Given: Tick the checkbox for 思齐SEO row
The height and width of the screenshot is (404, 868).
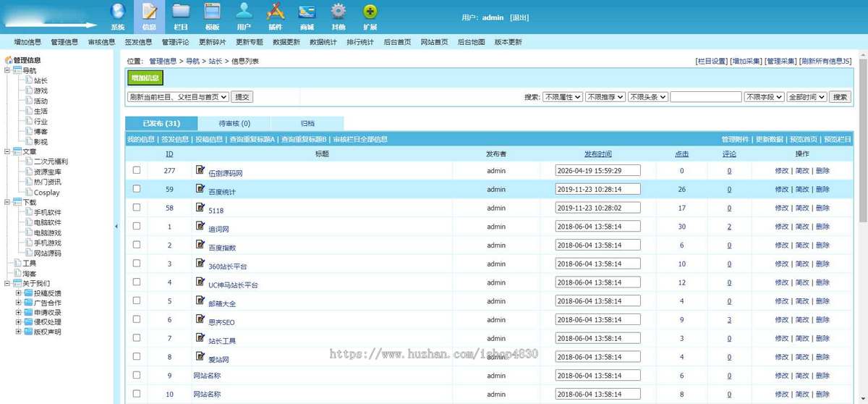Looking at the screenshot, I should (x=137, y=319).
